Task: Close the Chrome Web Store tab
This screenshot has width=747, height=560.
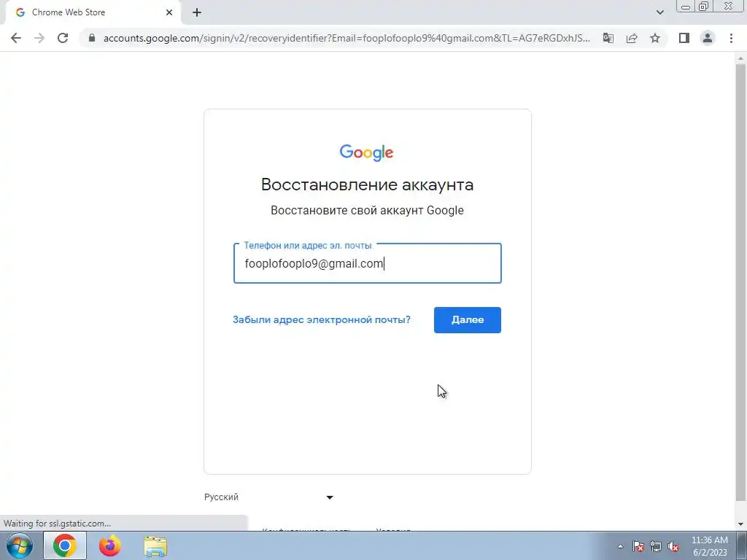Action: [x=169, y=12]
